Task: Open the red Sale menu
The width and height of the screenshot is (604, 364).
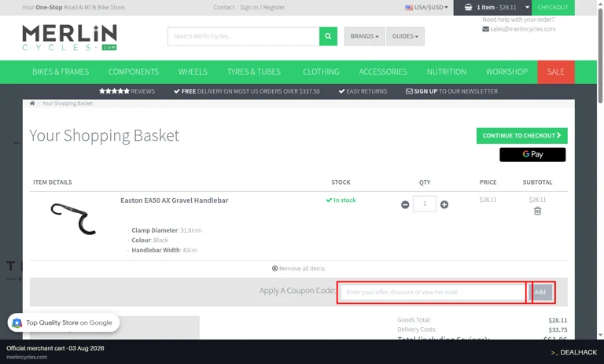Action: [x=556, y=72]
